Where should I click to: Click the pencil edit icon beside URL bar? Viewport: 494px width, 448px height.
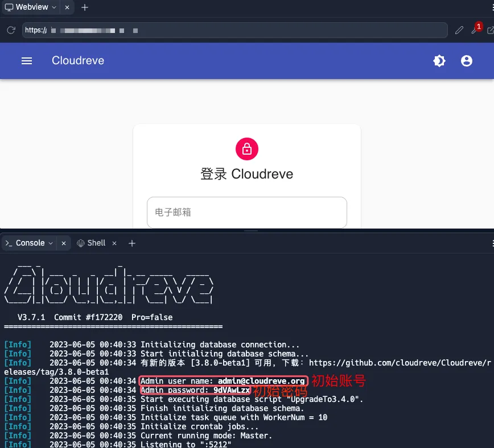pyautogui.click(x=459, y=30)
